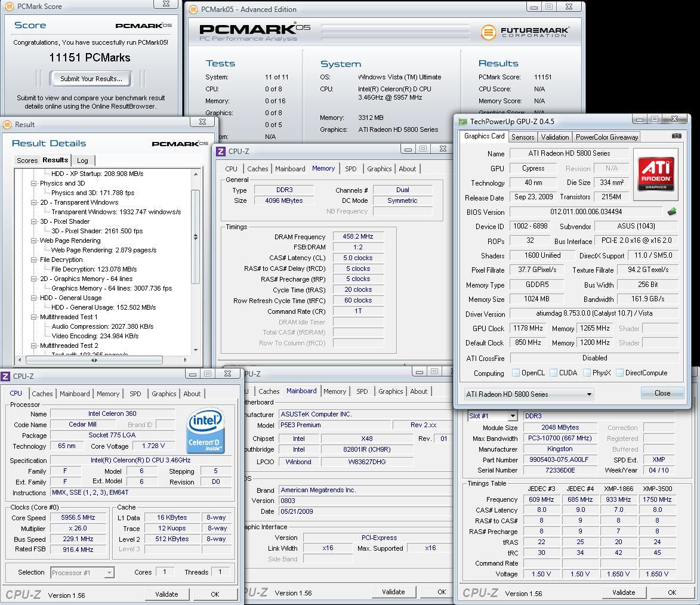Click Validate in the SPD CPU-Z window
Image resolution: width=700 pixels, height=605 pixels.
pos(624,592)
